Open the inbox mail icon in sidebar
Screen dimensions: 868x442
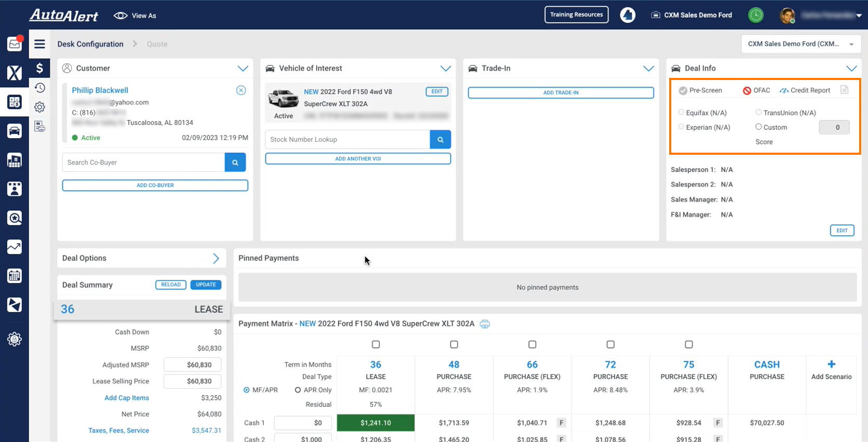[x=15, y=44]
